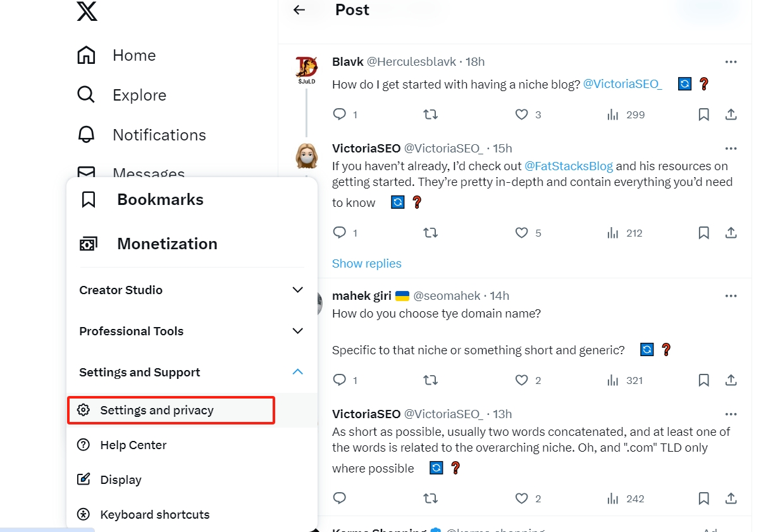The image size is (773, 532).
Task: Select Help Center from the menu
Action: tap(133, 445)
